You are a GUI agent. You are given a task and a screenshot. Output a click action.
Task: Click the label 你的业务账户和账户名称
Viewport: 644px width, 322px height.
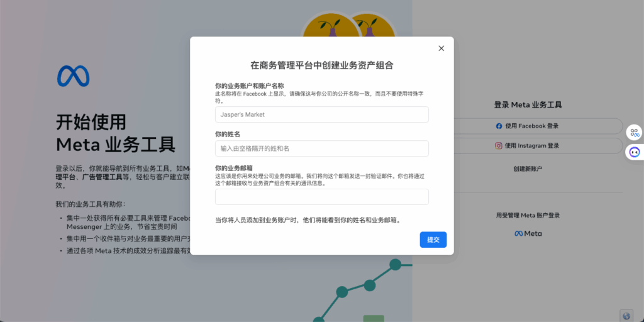pos(249,86)
